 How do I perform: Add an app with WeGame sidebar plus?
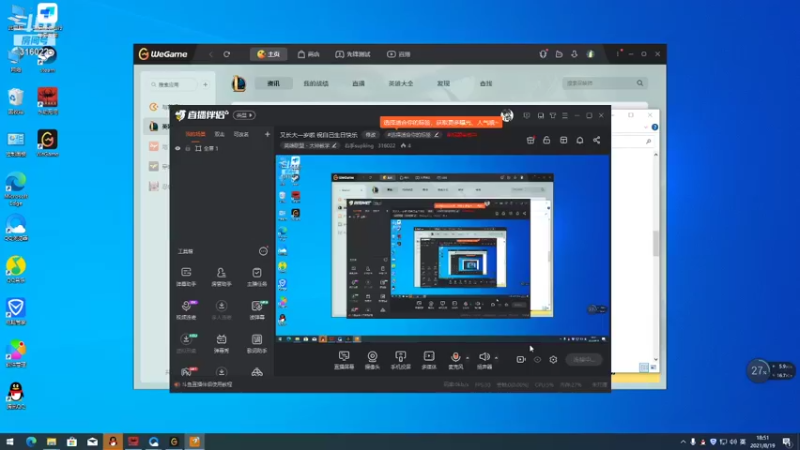[x=205, y=85]
